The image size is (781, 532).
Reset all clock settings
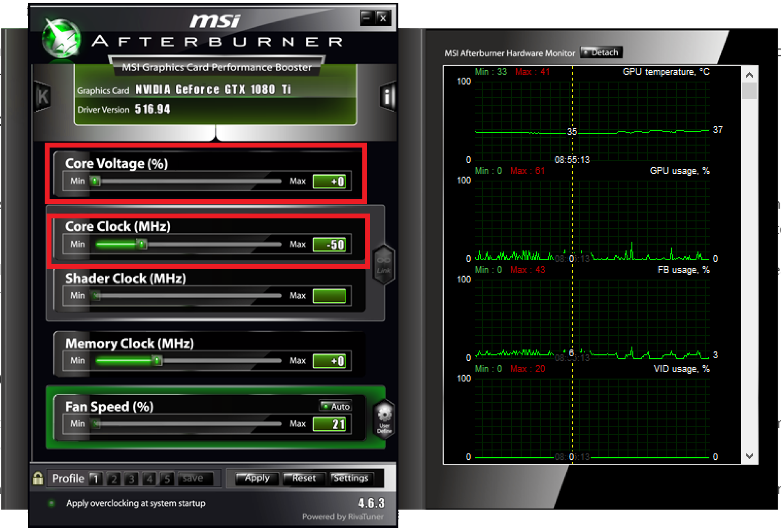[x=304, y=478]
